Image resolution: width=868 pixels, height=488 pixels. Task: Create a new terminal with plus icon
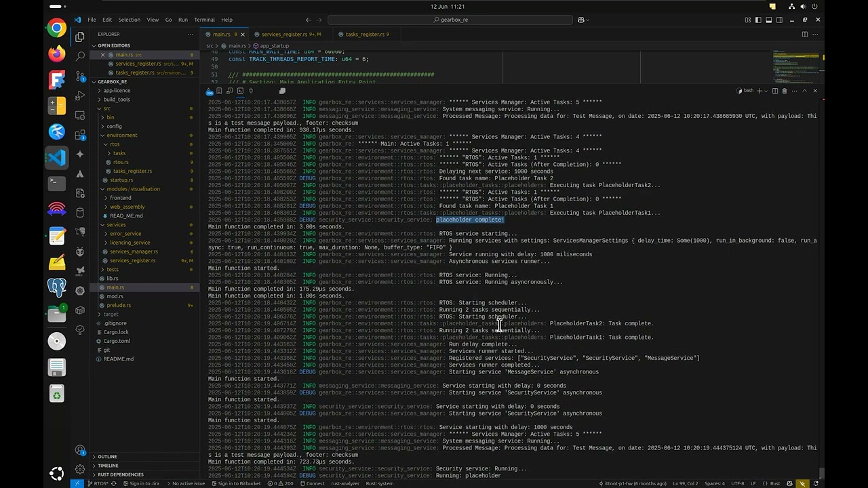click(759, 91)
